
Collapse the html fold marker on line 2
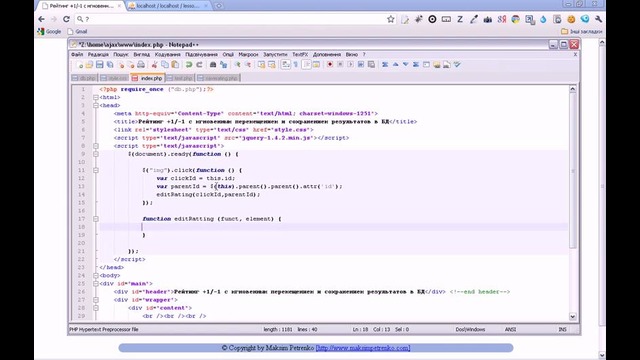[96, 98]
